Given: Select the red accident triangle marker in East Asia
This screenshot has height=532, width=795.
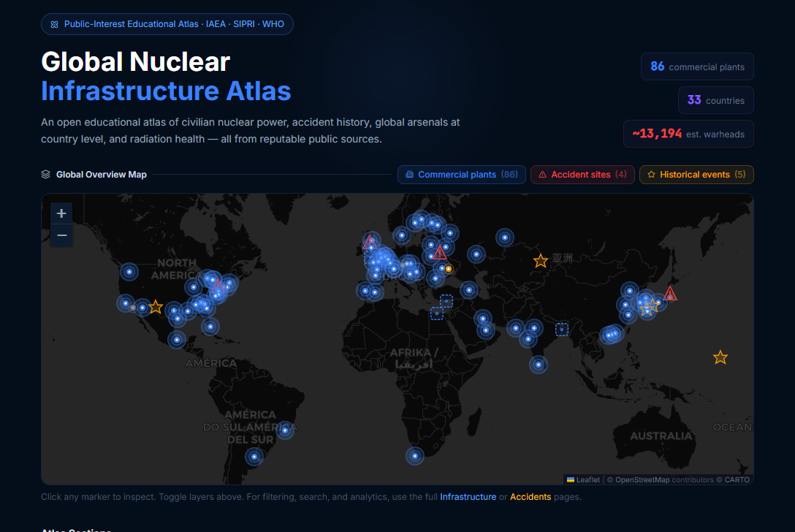Looking at the screenshot, I should click(670, 293).
